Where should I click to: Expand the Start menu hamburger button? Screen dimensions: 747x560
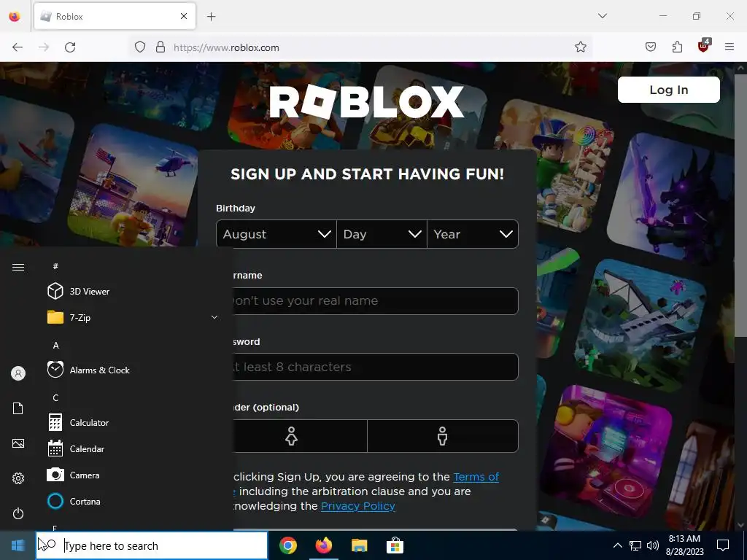tap(18, 267)
